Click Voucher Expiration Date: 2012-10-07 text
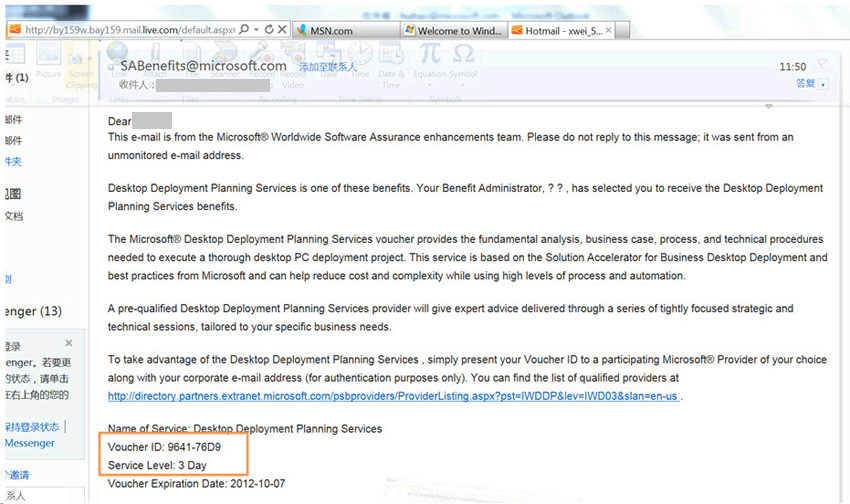This screenshot has height=504, width=850. [x=196, y=484]
